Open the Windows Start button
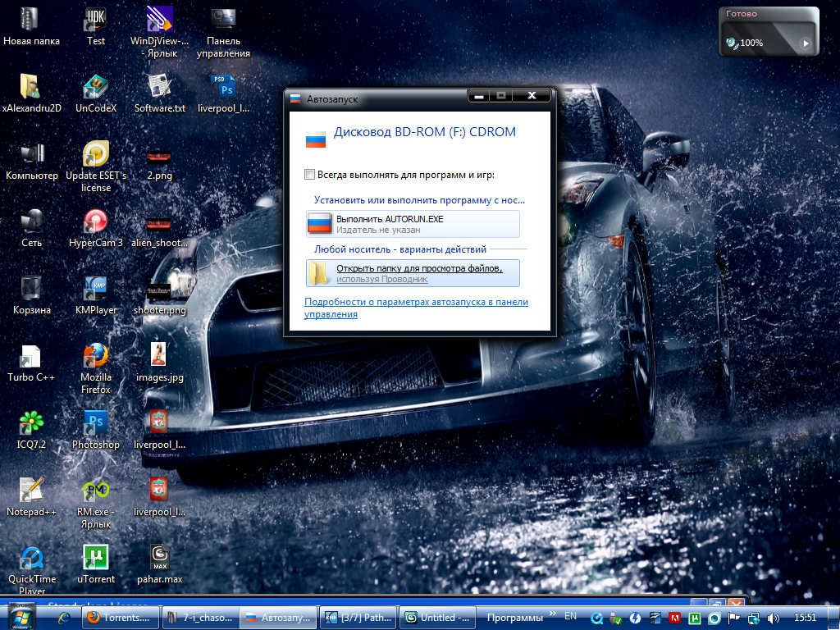The height and width of the screenshot is (630, 840). tap(21, 617)
